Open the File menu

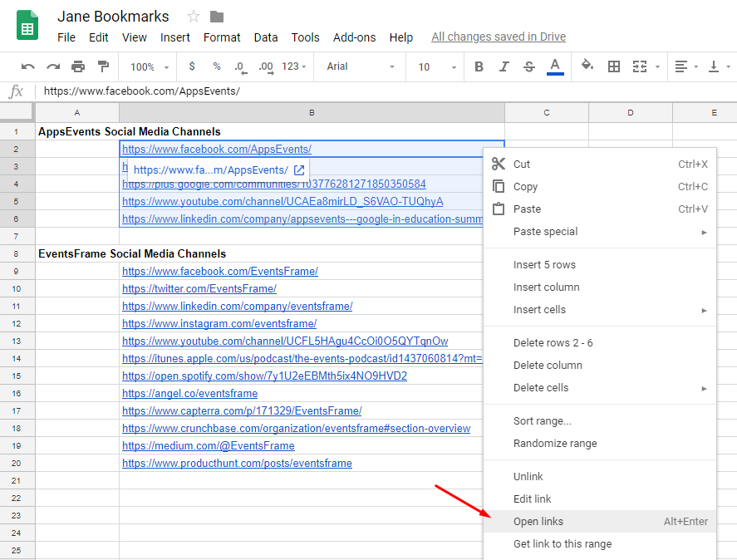[66, 37]
